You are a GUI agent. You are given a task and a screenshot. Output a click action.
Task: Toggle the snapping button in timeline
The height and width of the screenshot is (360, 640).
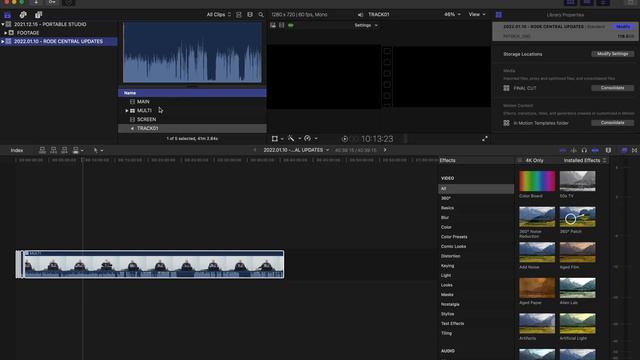(x=595, y=150)
